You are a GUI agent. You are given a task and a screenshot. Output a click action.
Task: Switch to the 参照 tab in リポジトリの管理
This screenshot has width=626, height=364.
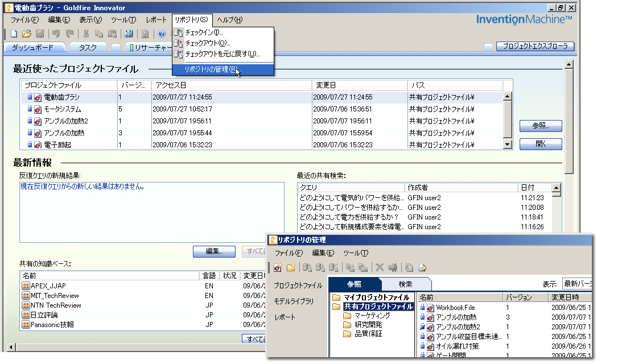coord(354,284)
